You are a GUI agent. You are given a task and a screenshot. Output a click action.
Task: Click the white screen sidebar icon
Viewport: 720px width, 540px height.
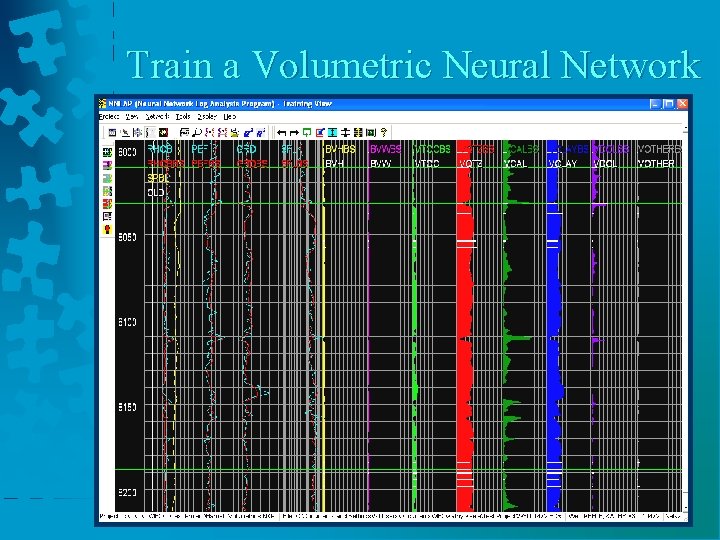(107, 216)
